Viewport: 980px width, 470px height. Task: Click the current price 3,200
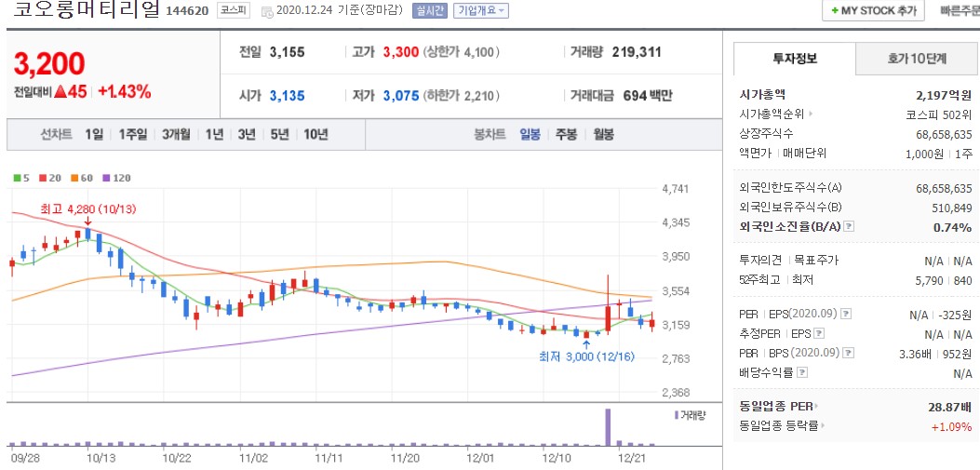pos(48,63)
